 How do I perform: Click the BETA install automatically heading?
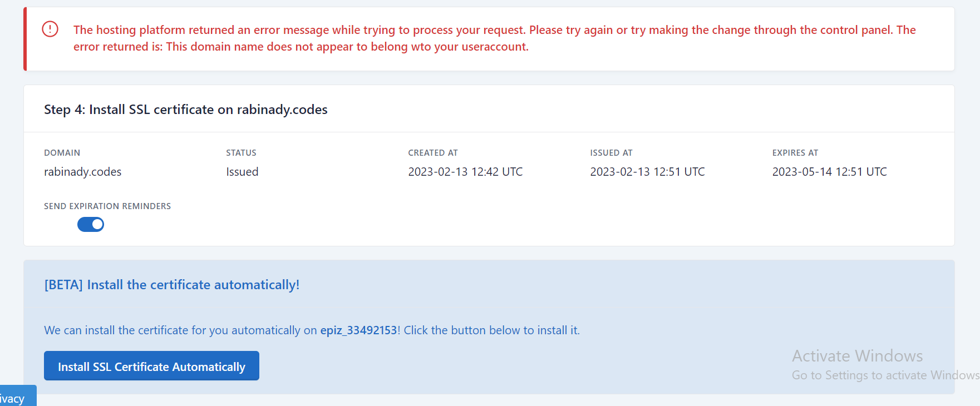171,285
